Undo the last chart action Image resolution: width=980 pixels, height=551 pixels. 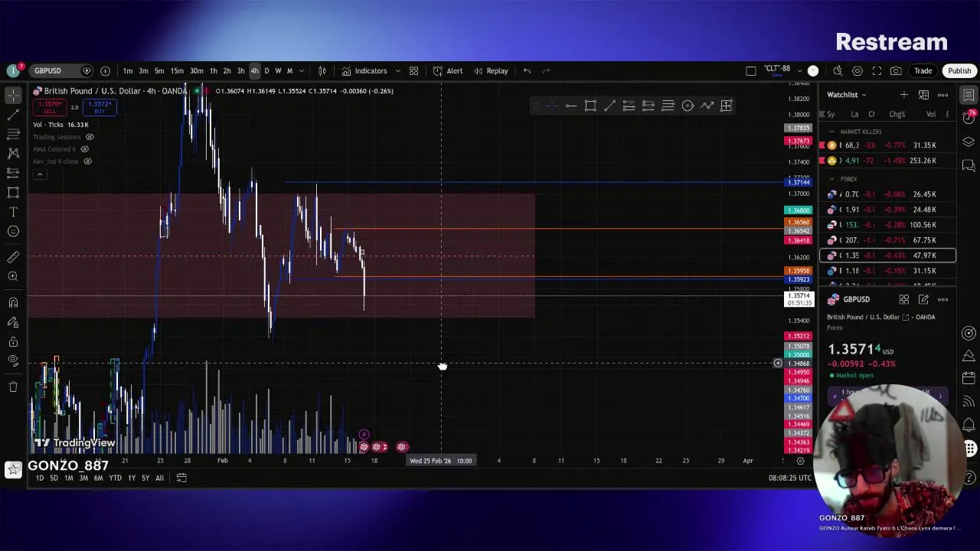pyautogui.click(x=527, y=70)
